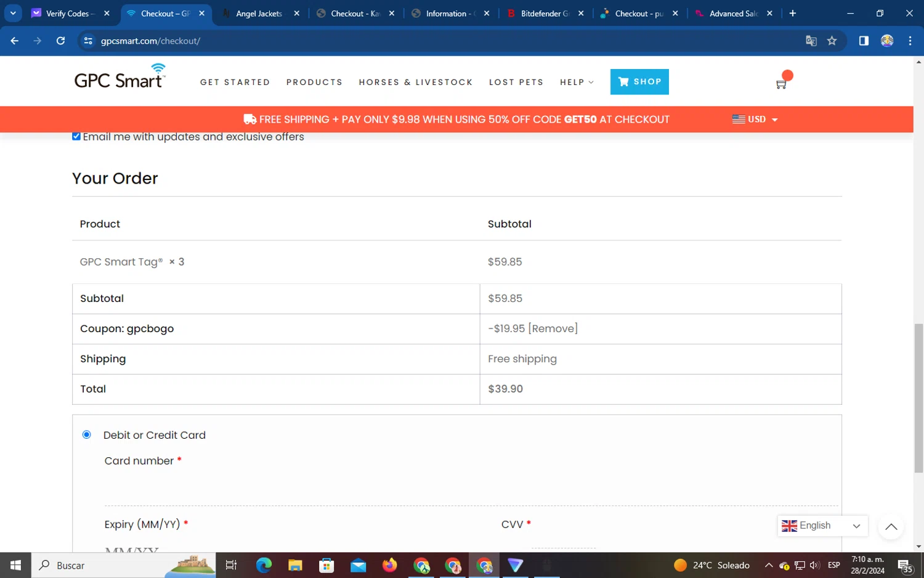The width and height of the screenshot is (924, 578).
Task: Open the notification center icon
Action: (905, 566)
